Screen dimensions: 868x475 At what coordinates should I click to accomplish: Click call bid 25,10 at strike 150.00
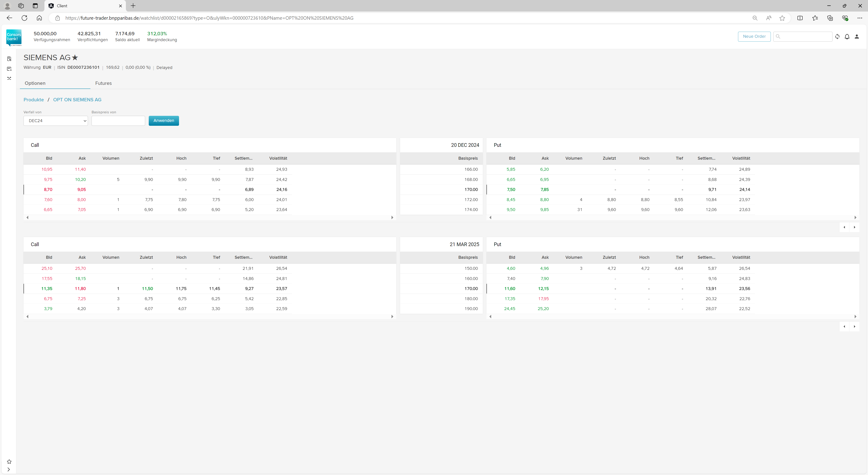tap(47, 269)
